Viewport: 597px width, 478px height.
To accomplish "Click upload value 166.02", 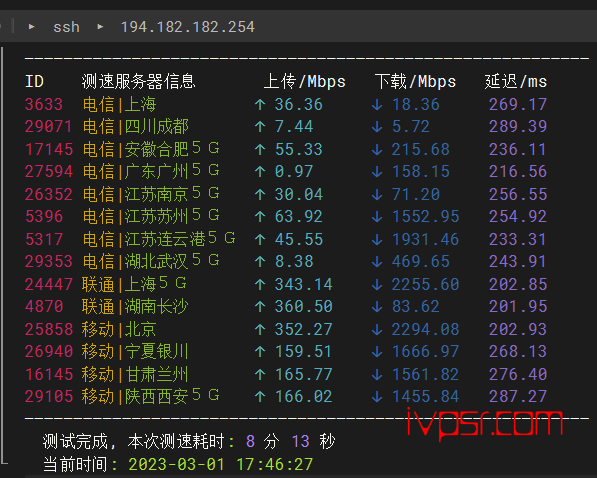I will [x=303, y=396].
